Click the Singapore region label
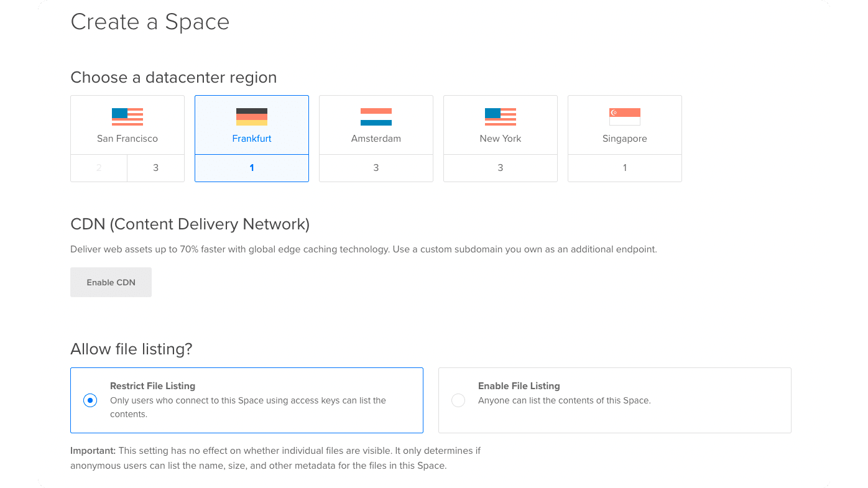The image size is (868, 488). [625, 139]
